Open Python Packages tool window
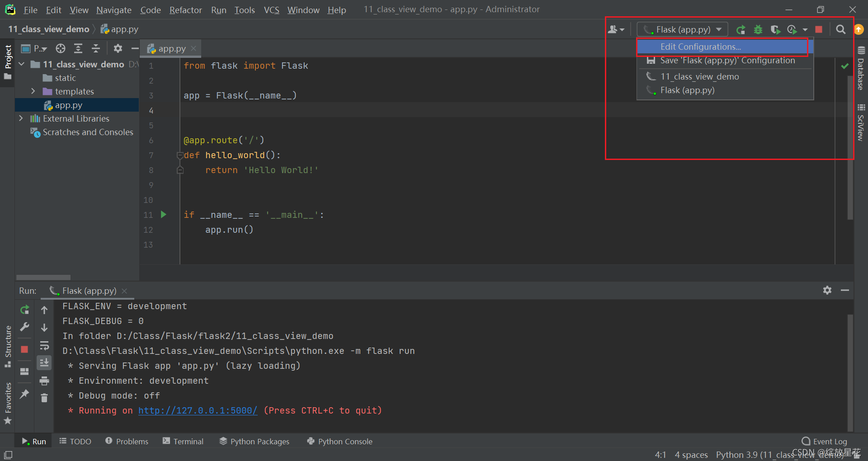Image resolution: width=868 pixels, height=461 pixels. pyautogui.click(x=254, y=441)
